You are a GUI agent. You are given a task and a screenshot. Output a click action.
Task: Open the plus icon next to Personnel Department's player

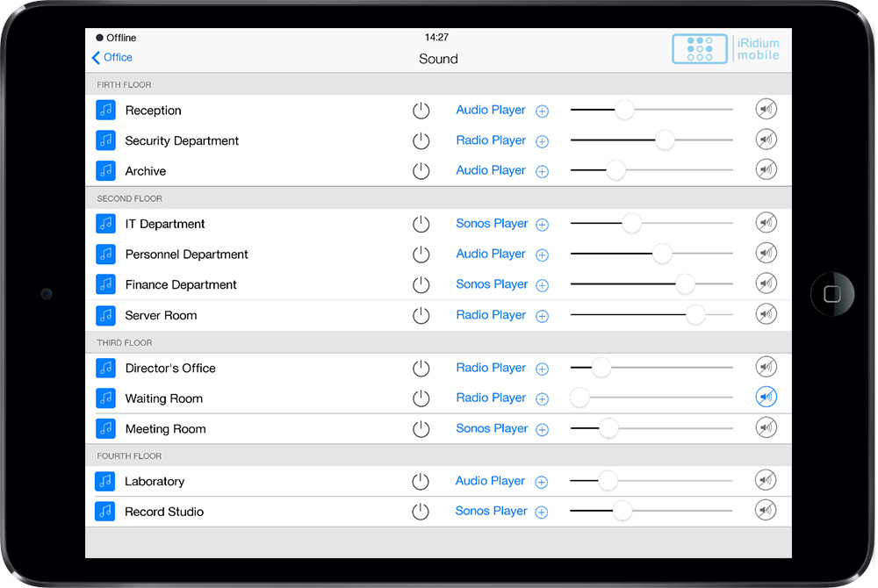click(x=542, y=255)
